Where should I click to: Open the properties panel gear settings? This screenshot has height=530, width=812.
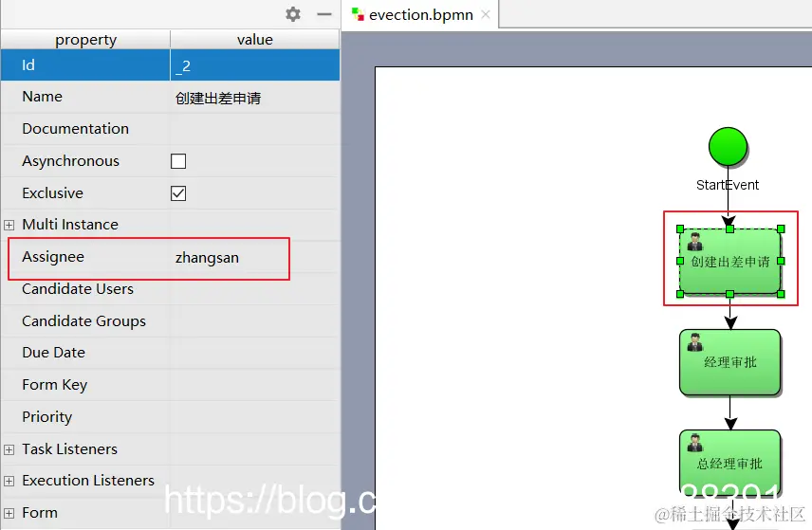coord(293,14)
